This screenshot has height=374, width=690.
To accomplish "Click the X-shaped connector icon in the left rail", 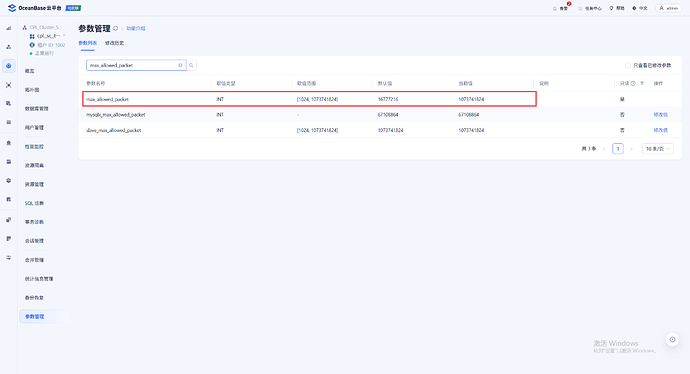I will (8, 85).
